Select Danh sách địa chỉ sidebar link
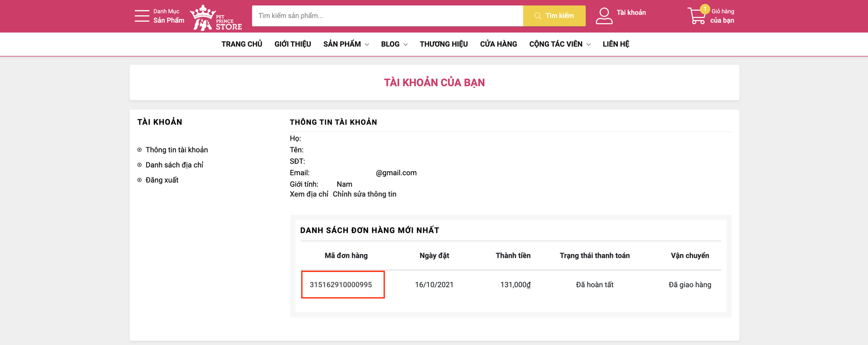The height and width of the screenshot is (345, 868). point(174,165)
